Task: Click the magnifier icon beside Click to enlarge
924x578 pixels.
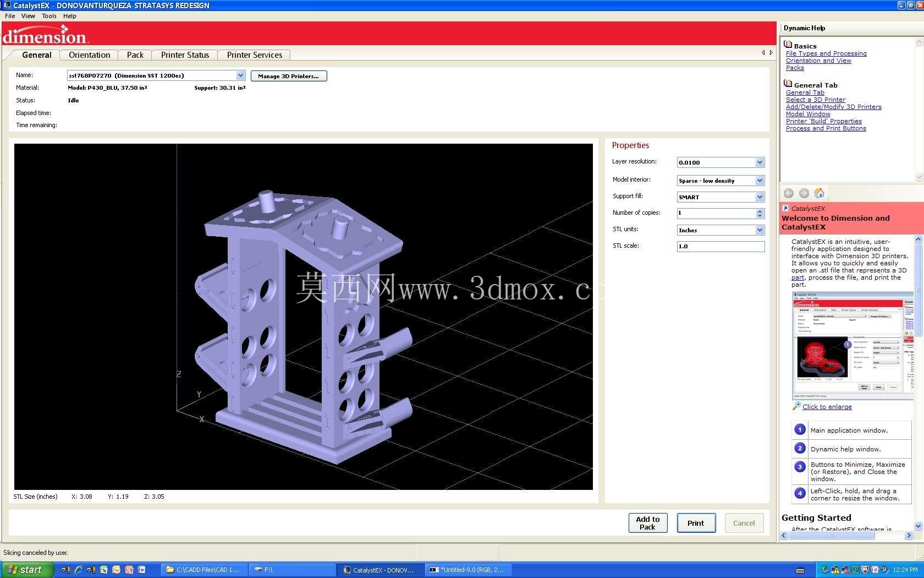Action: pyautogui.click(x=796, y=406)
